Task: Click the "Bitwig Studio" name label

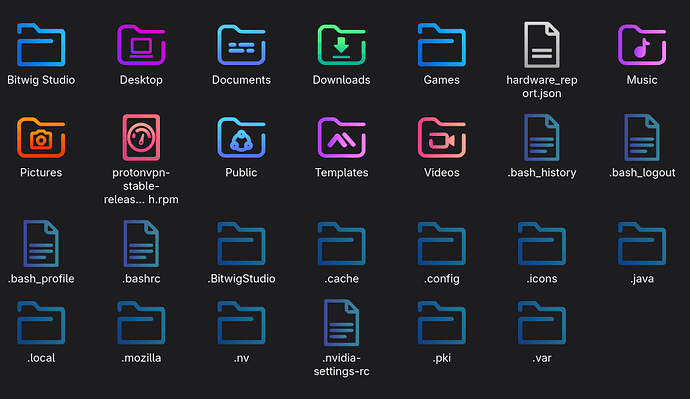Action: click(41, 80)
